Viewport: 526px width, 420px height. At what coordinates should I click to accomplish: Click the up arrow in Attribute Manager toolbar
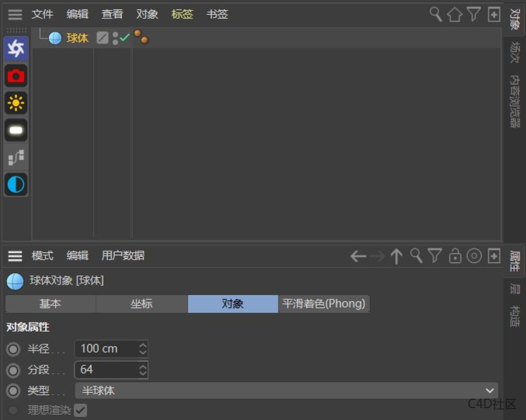[x=396, y=256]
